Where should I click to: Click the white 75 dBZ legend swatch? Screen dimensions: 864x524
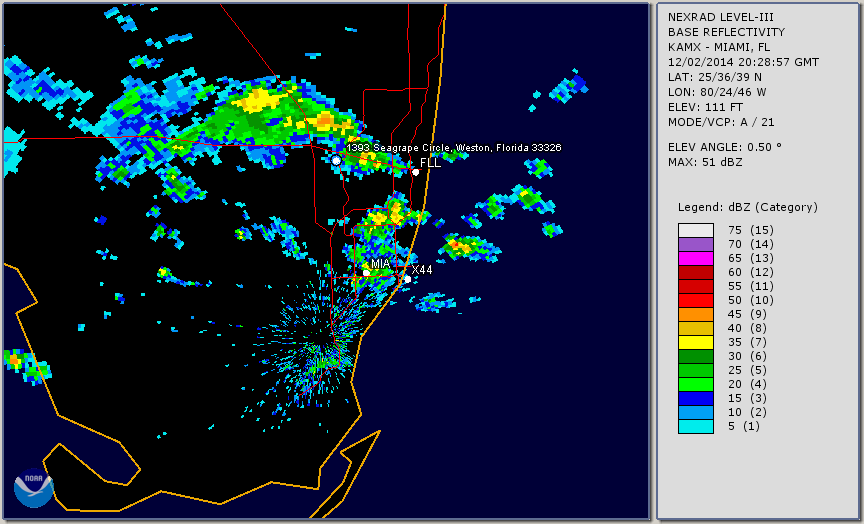pyautogui.click(x=696, y=230)
